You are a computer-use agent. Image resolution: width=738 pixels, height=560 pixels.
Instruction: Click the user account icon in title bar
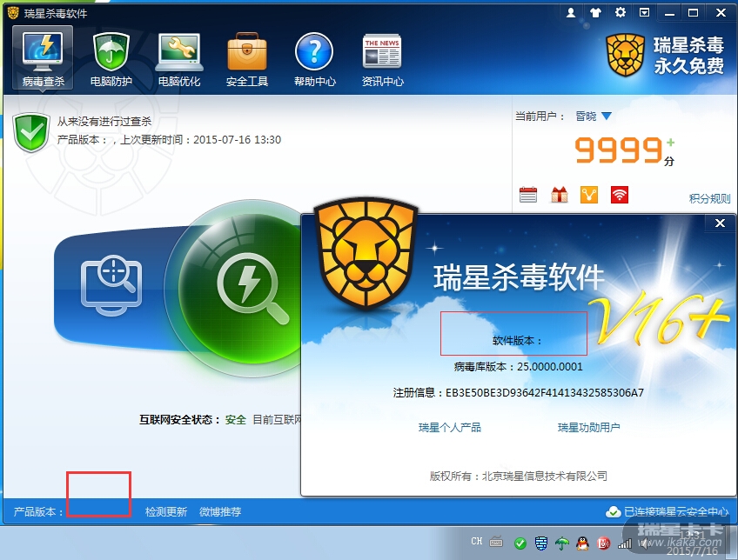click(570, 13)
